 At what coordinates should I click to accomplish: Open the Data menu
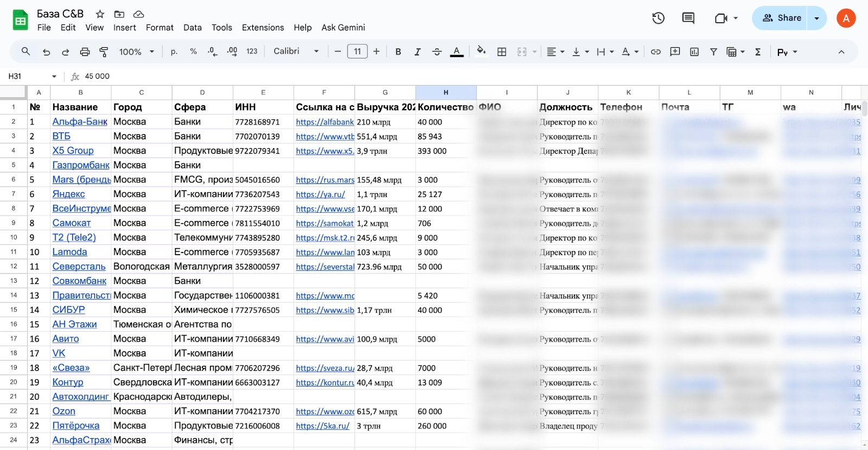[193, 28]
